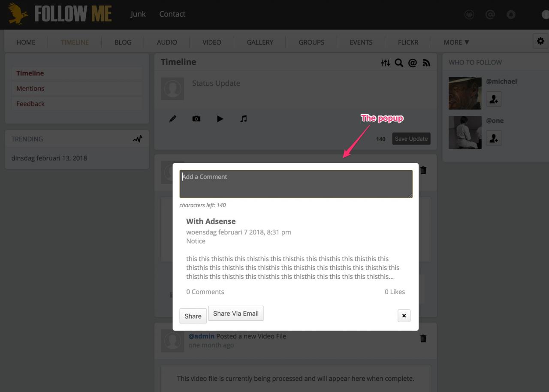This screenshot has width=549, height=392.
Task: Open the timeline RSS feed icon
Action: 426,63
